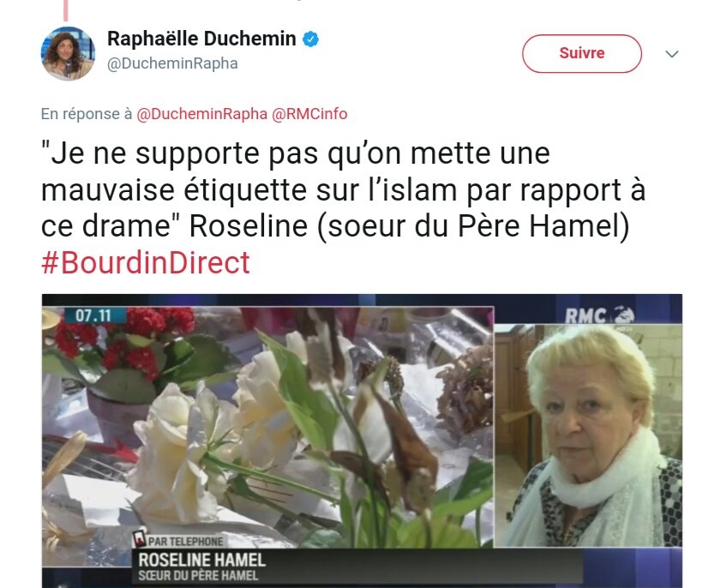
Task: Click the RMC logo in the image
Action: (x=600, y=315)
